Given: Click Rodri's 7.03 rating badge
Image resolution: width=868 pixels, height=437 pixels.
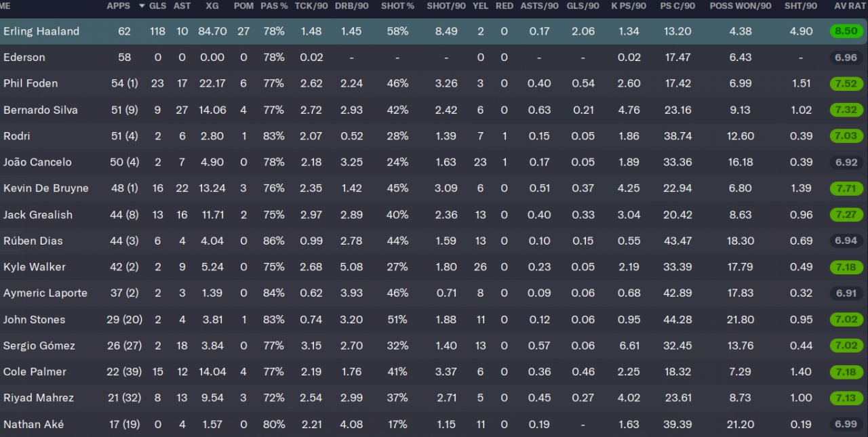Looking at the screenshot, I should tap(846, 136).
